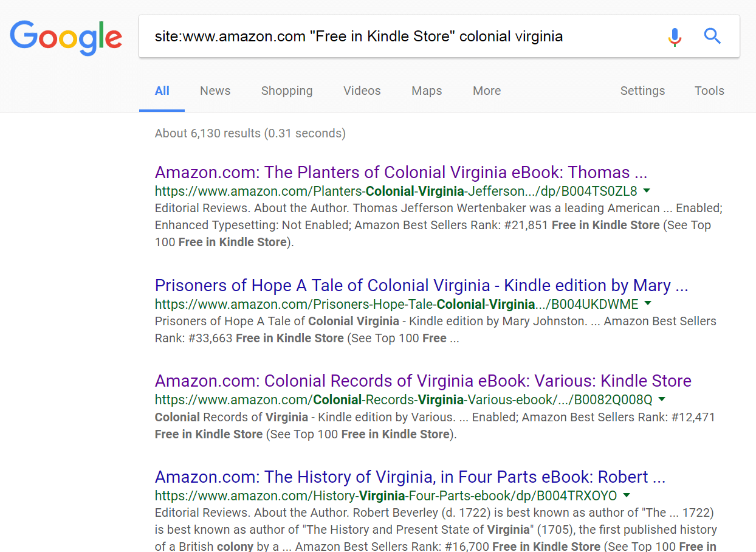The height and width of the screenshot is (552, 756).
Task: Start voice search with microphone icon
Action: (x=675, y=36)
